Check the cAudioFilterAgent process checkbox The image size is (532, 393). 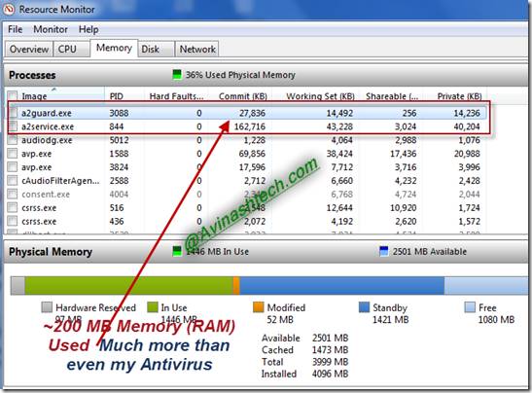13,181
